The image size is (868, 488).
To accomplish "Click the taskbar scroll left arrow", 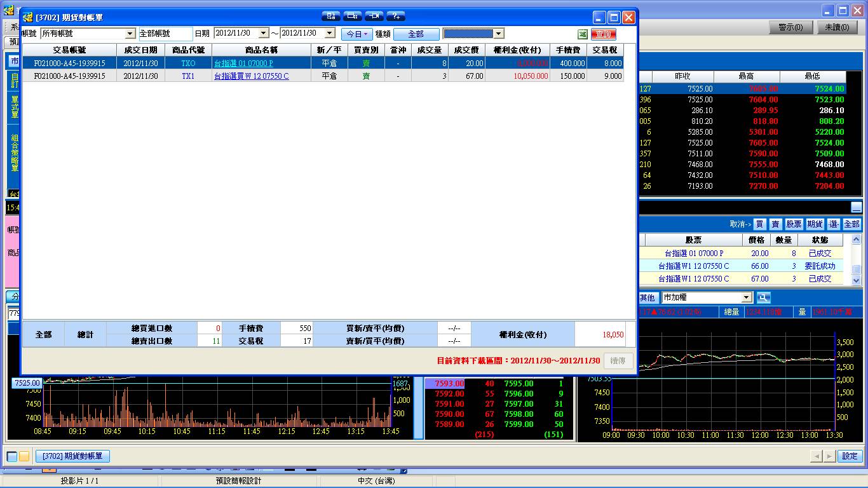I will click(x=817, y=456).
